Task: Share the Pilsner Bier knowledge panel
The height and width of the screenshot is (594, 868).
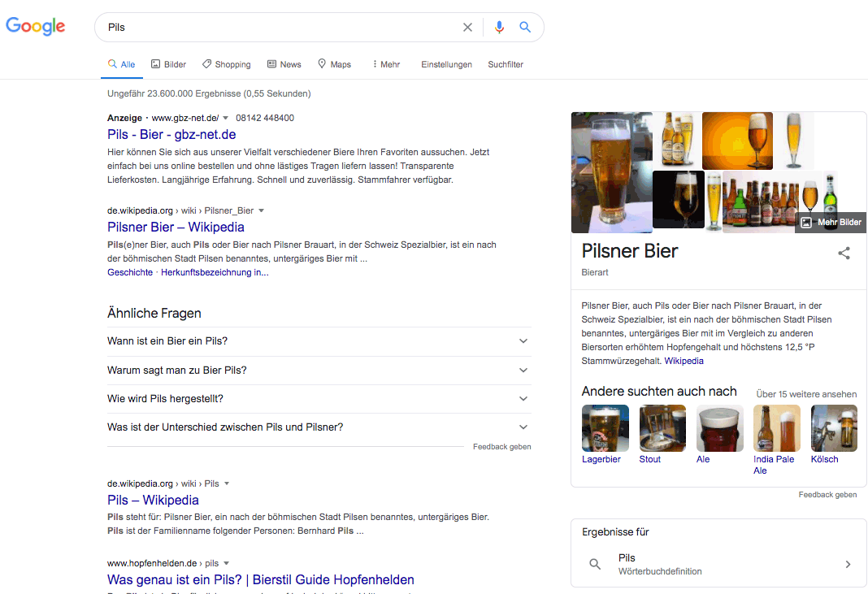Action: [x=844, y=253]
